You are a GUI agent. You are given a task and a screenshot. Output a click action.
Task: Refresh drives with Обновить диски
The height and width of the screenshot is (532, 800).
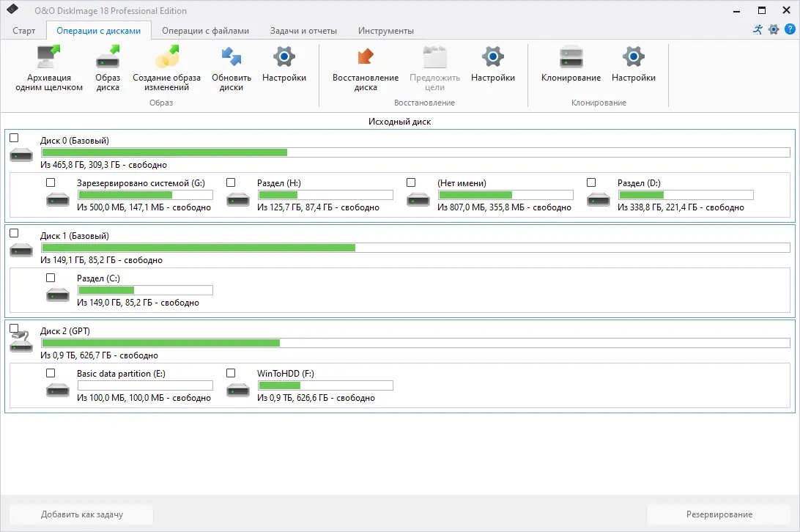(232, 68)
